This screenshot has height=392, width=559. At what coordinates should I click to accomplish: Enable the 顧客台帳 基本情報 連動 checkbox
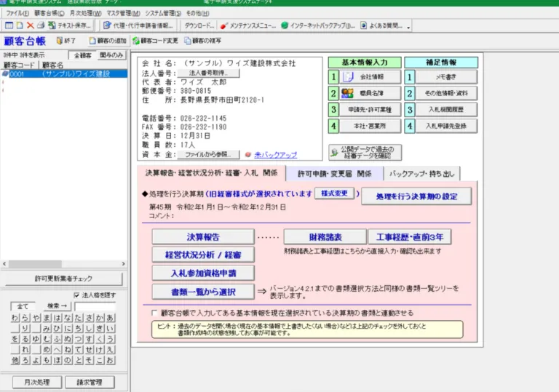pos(154,313)
